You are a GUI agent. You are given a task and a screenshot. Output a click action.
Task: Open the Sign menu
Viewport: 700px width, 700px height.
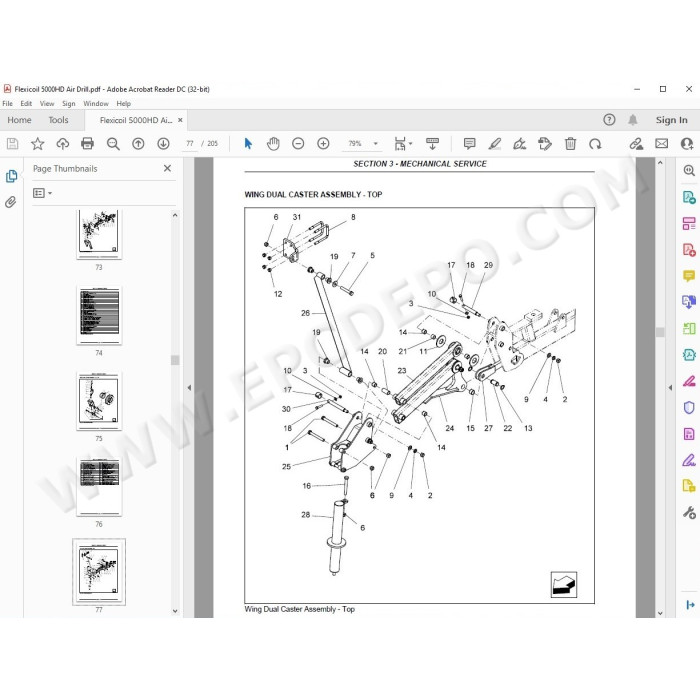pos(68,104)
